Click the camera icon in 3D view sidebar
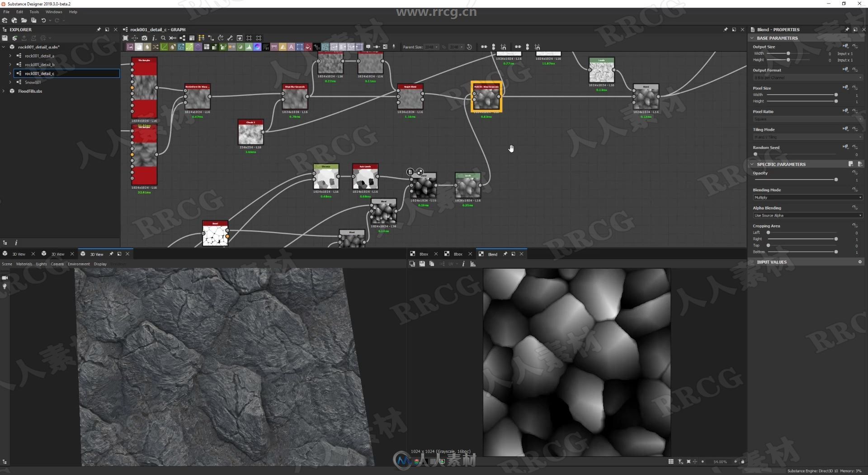The width and height of the screenshot is (868, 475). click(5, 278)
